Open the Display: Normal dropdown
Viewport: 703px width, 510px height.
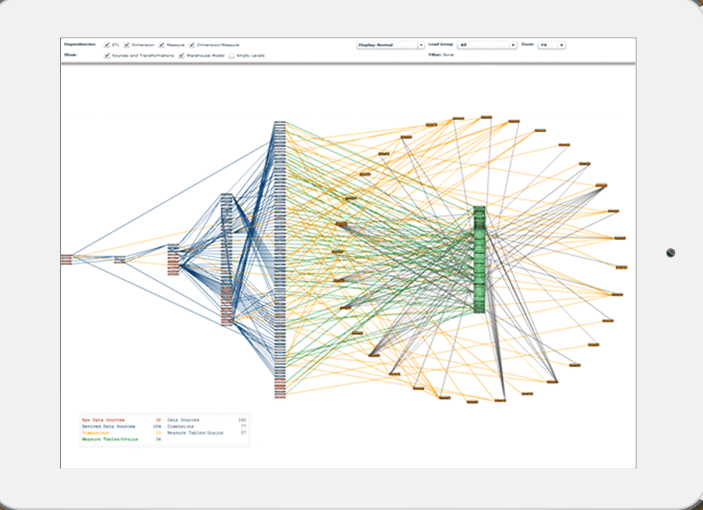(x=390, y=45)
